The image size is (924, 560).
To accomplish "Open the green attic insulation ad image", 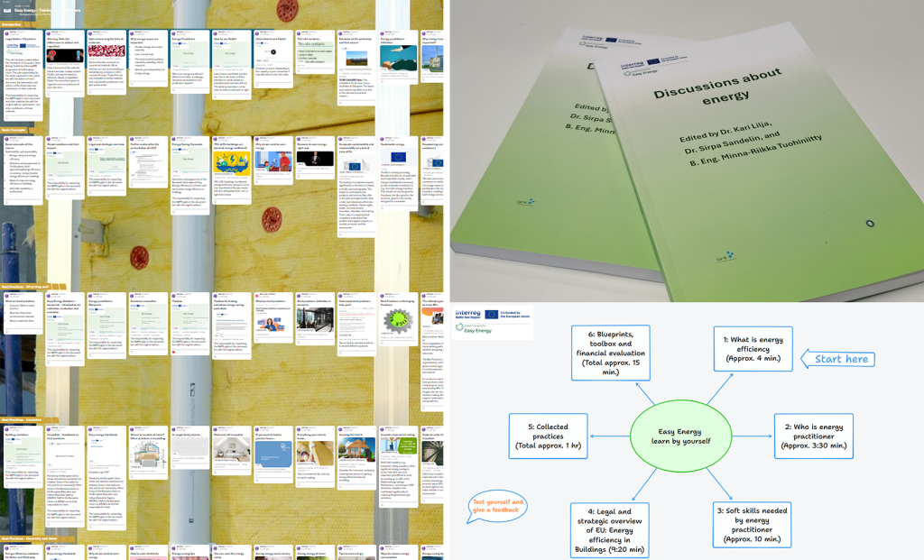I will 398,445.
